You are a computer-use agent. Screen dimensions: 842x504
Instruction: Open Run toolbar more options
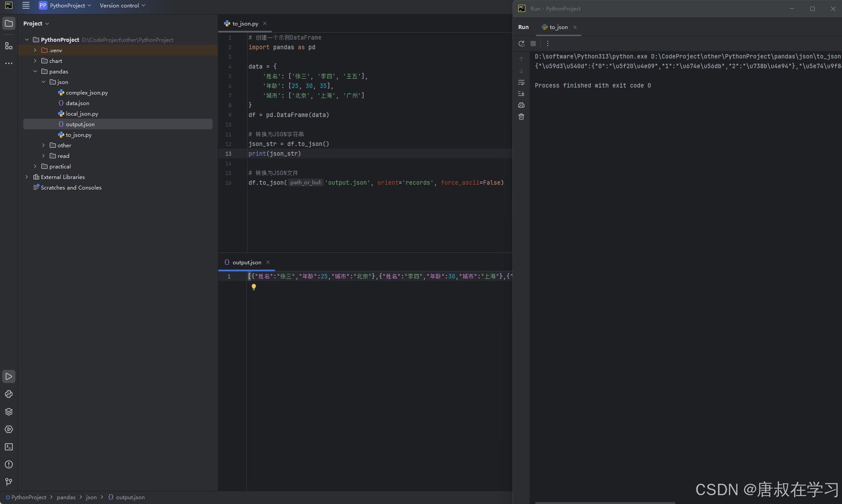pos(548,44)
